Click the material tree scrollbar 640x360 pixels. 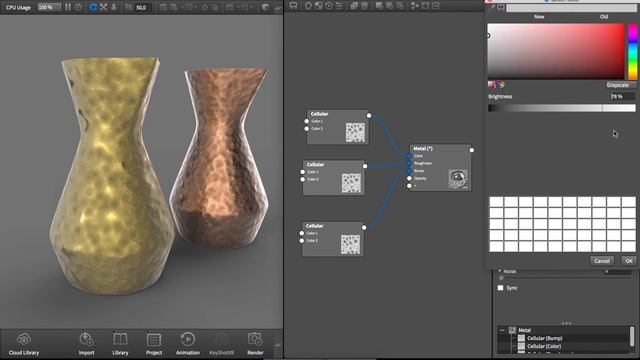click(x=632, y=336)
